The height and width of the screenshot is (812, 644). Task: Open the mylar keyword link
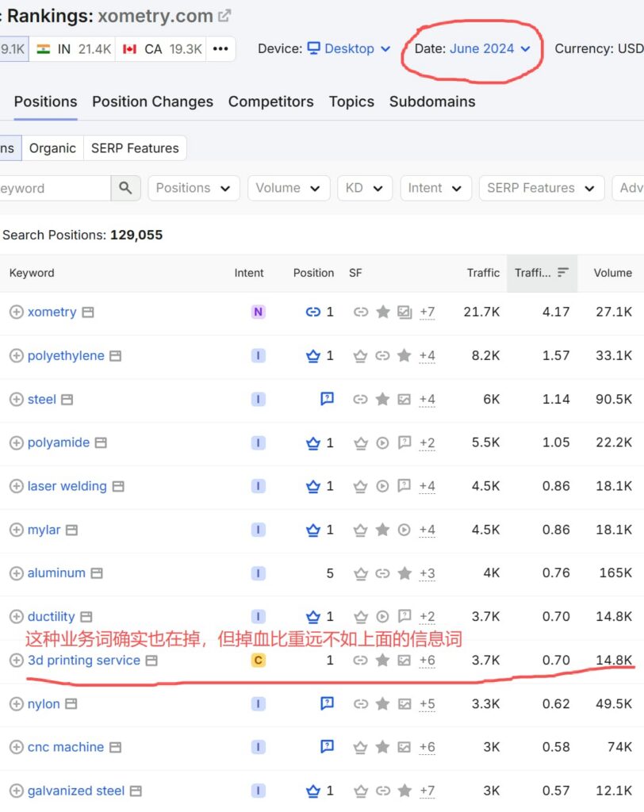click(x=44, y=530)
